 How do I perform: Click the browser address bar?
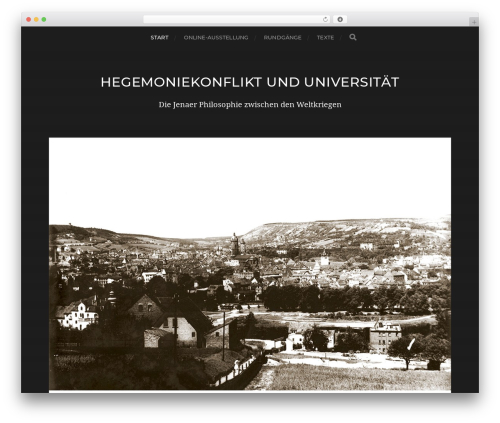(x=237, y=20)
